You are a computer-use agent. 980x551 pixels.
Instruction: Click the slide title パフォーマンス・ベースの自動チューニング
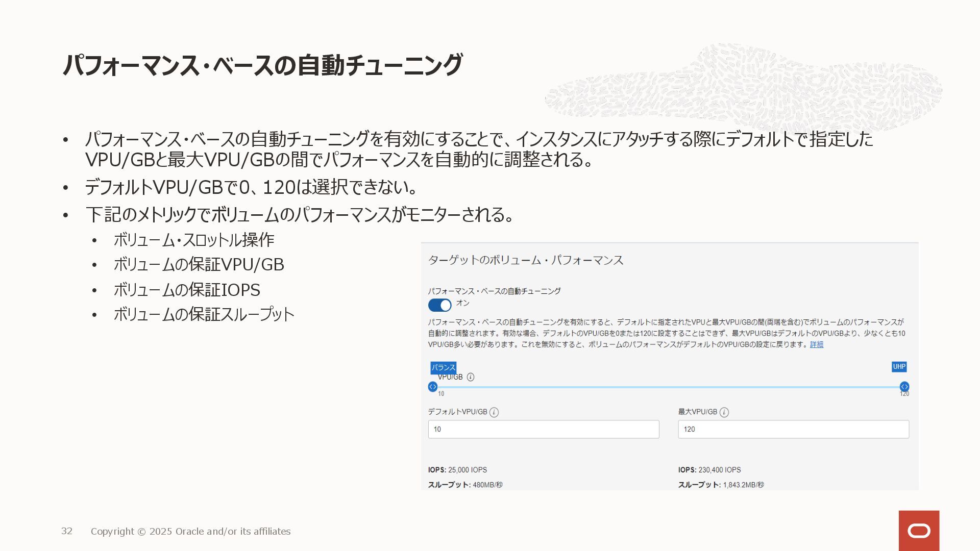pos(262,65)
